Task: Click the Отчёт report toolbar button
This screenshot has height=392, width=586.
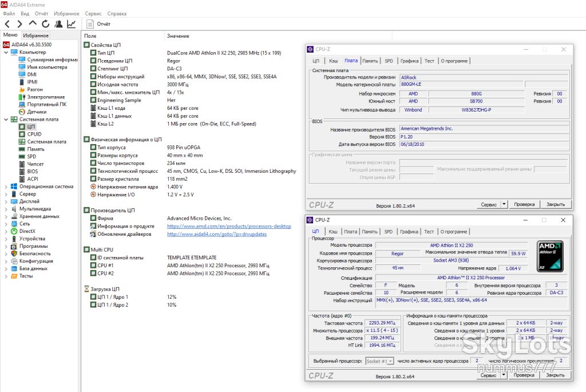Action: tap(98, 24)
